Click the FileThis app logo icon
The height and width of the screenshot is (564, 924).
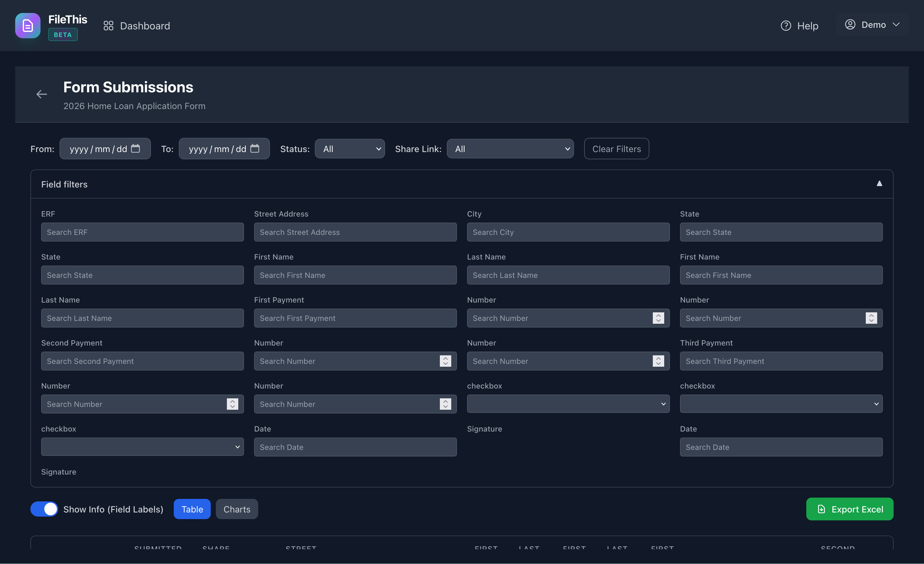[28, 26]
